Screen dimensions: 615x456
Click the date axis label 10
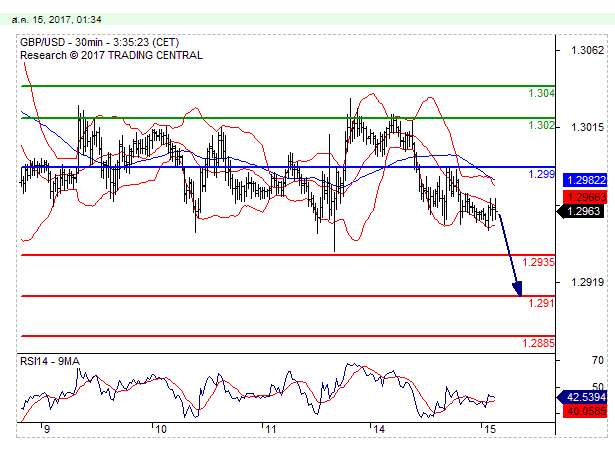[161, 429]
